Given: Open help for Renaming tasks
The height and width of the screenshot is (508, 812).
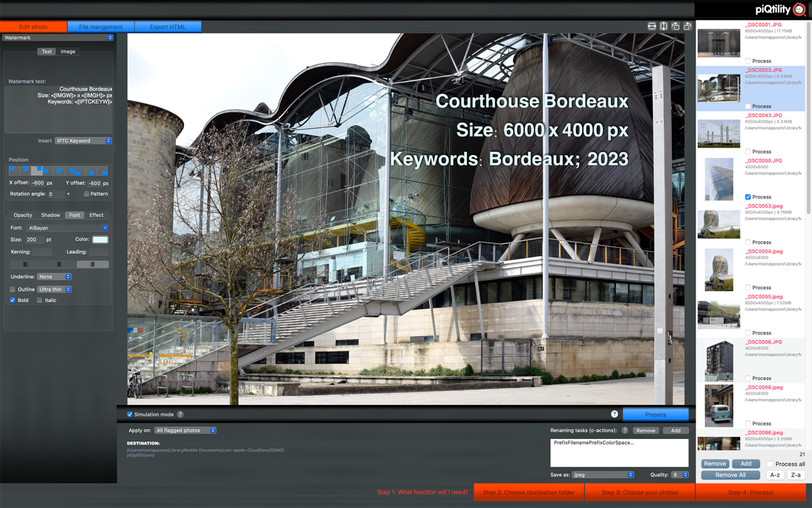Looking at the screenshot, I should [x=625, y=430].
